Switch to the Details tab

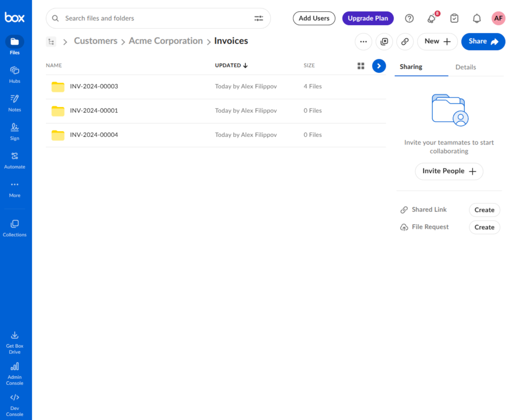pyautogui.click(x=466, y=67)
